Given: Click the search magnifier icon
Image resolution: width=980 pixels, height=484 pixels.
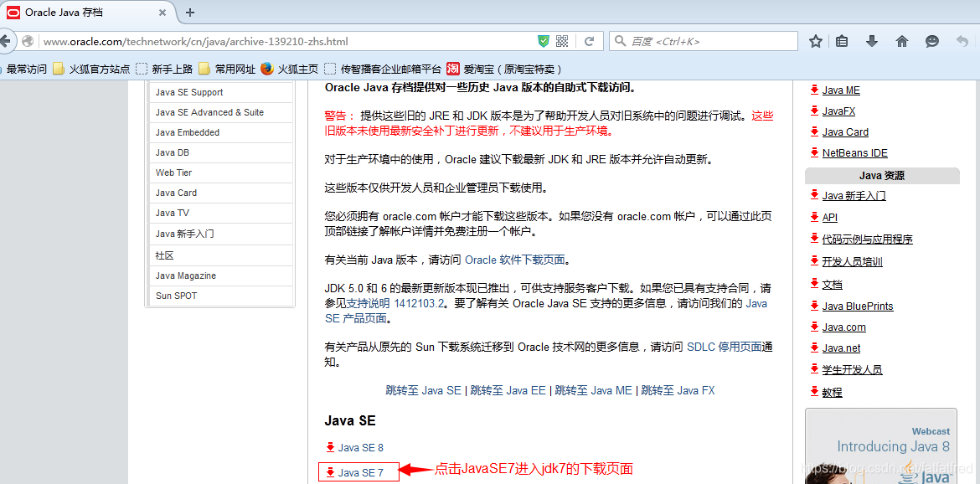Looking at the screenshot, I should tap(620, 41).
